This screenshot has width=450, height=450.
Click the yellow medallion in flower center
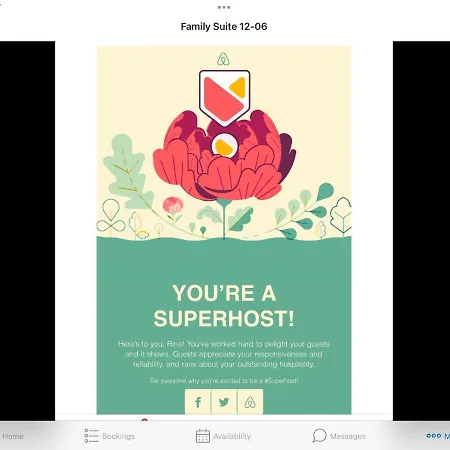(x=224, y=146)
